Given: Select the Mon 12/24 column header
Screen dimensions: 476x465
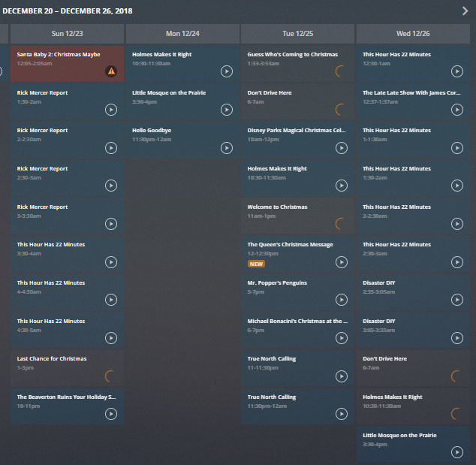Looking at the screenshot, I should 182,34.
